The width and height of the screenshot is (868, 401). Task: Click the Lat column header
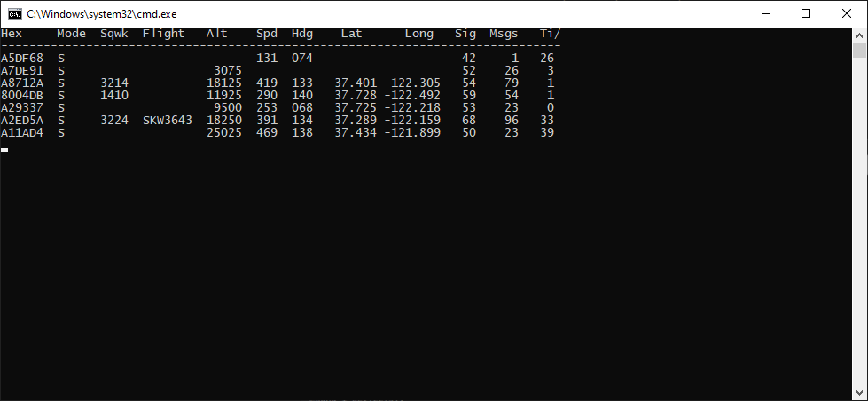click(351, 34)
